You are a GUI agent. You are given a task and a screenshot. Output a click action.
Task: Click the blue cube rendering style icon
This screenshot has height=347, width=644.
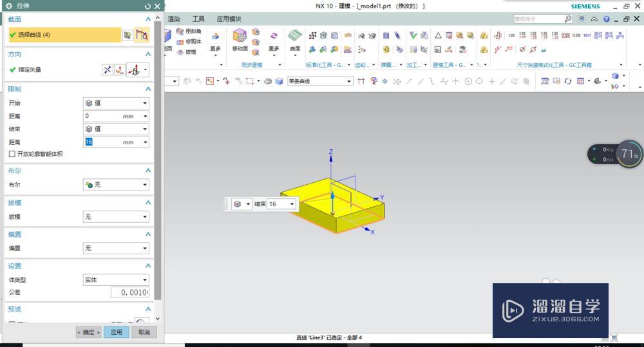(x=615, y=76)
